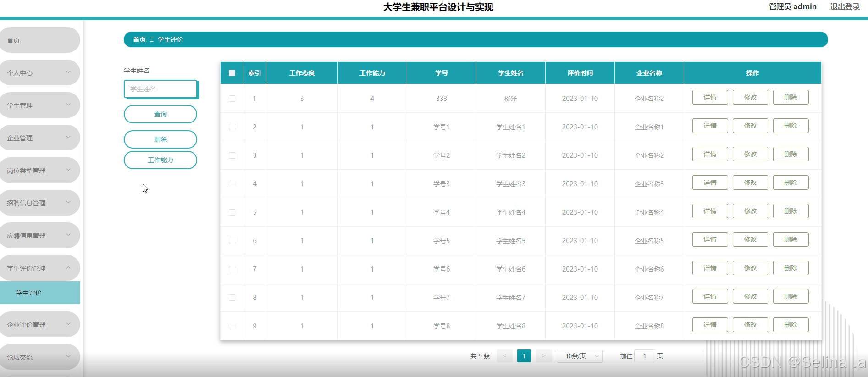This screenshot has height=377, width=868.
Task: Click the 学生评价 breadcrumb text
Action: coord(171,39)
